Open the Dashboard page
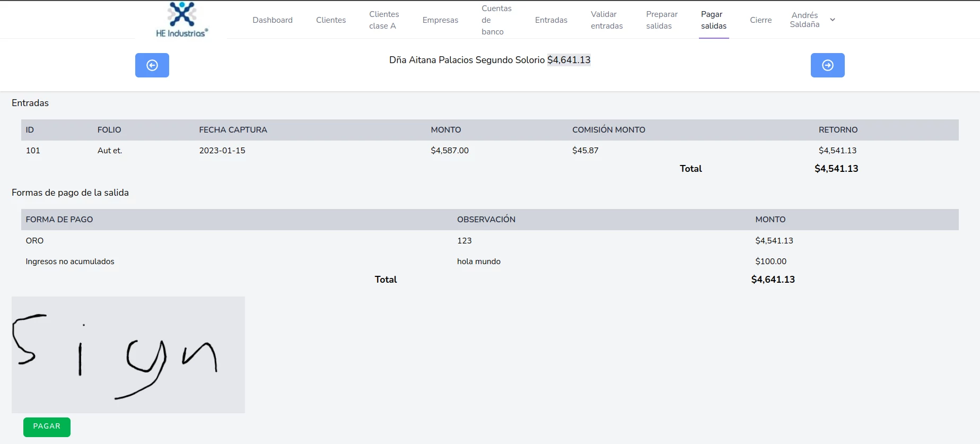Screen dimensions: 980x444 tap(272, 20)
